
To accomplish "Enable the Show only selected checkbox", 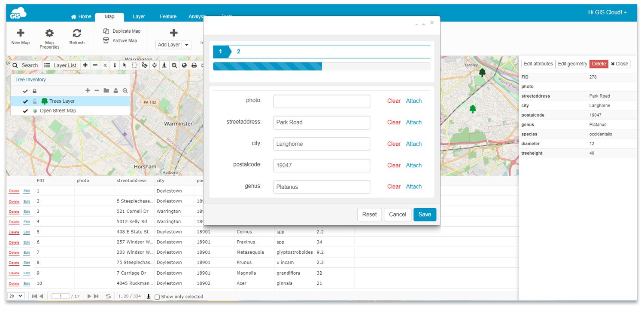I will pos(157,297).
